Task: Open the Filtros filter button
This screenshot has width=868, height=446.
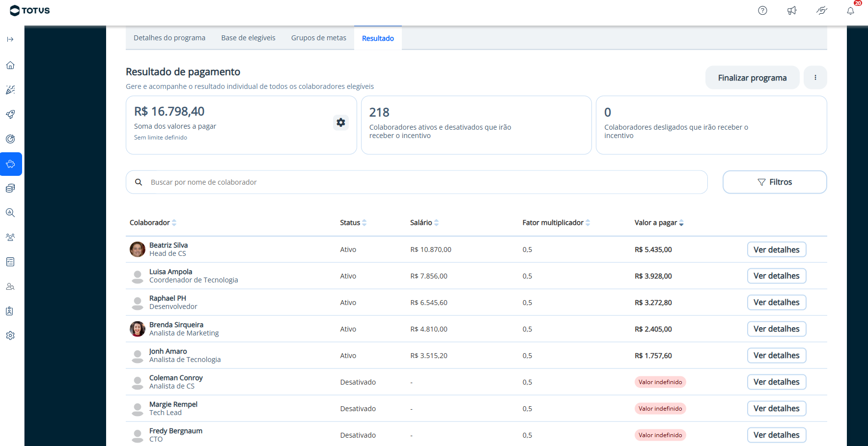Action: pos(774,182)
